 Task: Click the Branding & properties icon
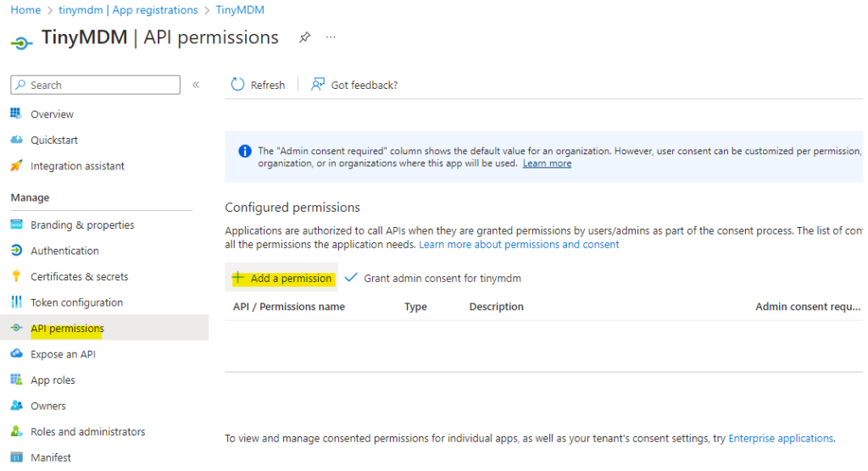pos(16,224)
